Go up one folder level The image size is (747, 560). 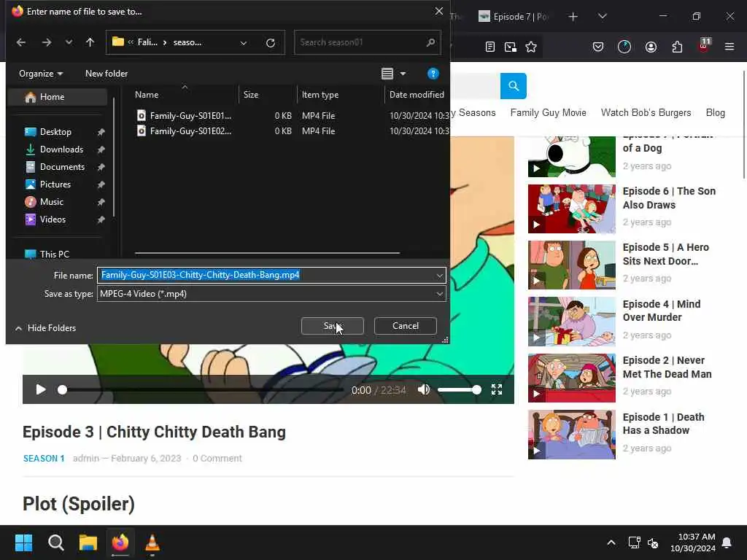(90, 42)
